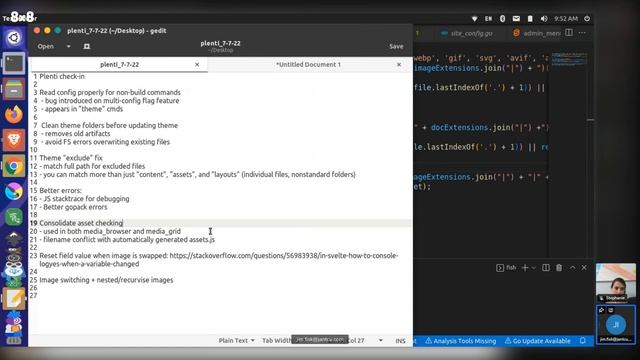Screen dimensions: 640x360
Task: Switch to the plenti_7-7-22 tab in gedit
Action: [119, 64]
